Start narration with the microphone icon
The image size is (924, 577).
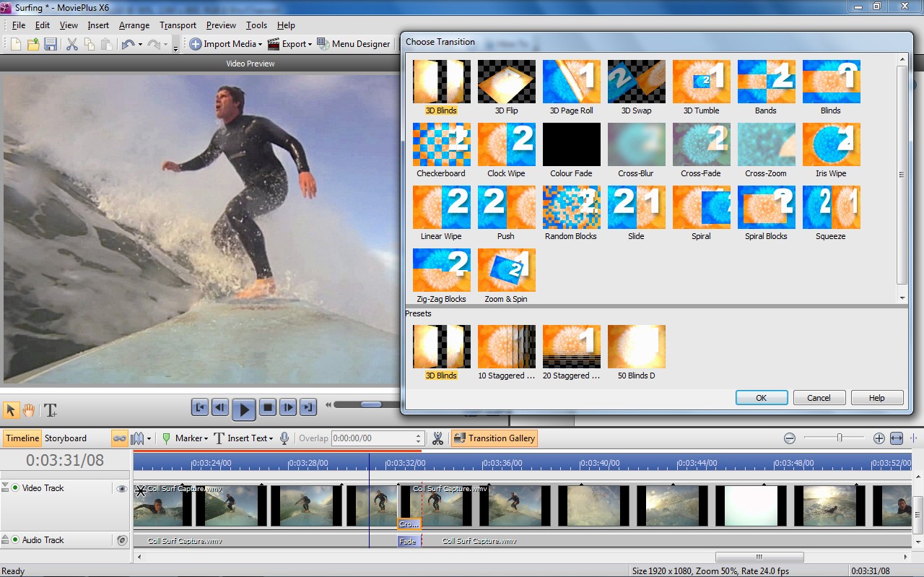pos(284,438)
